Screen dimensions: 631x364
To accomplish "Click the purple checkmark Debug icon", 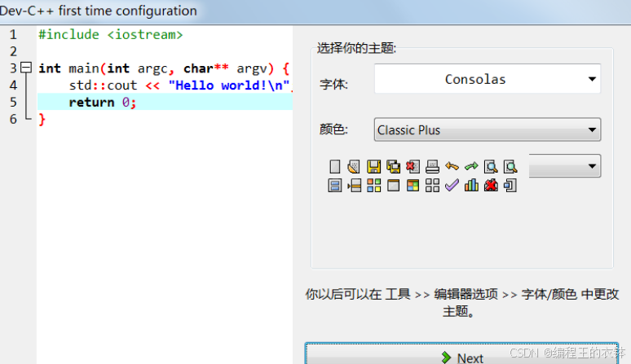I will (452, 185).
